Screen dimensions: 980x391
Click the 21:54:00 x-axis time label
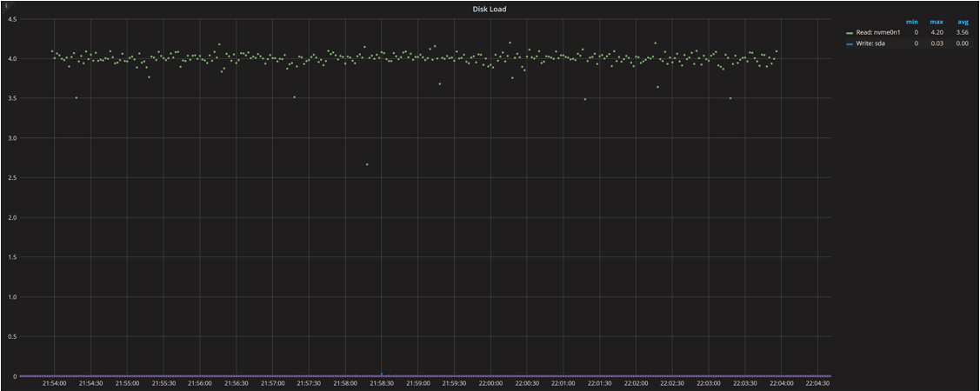point(54,382)
